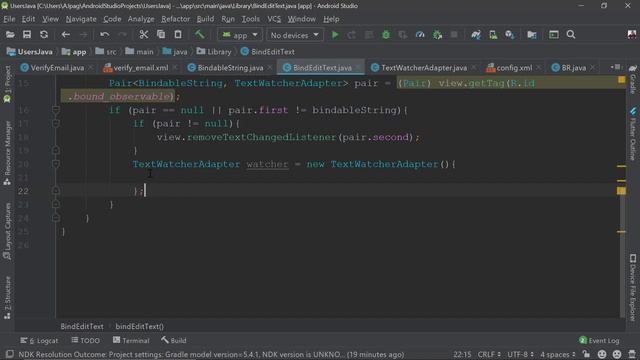Paste with the clipboard icon
640x360 pixels.
(x=178, y=35)
